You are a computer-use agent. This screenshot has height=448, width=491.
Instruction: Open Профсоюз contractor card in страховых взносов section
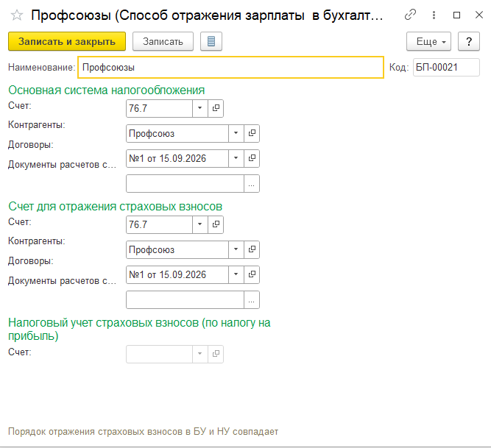[252, 249]
